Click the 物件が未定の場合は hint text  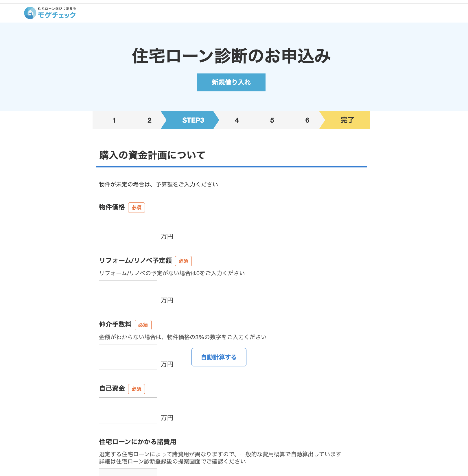[x=159, y=185]
